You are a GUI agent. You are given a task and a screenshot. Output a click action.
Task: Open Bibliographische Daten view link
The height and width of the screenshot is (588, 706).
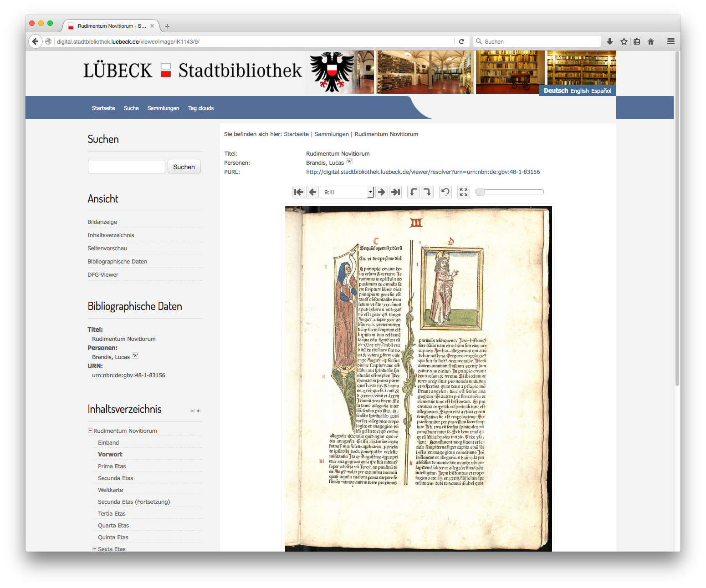pos(118,262)
